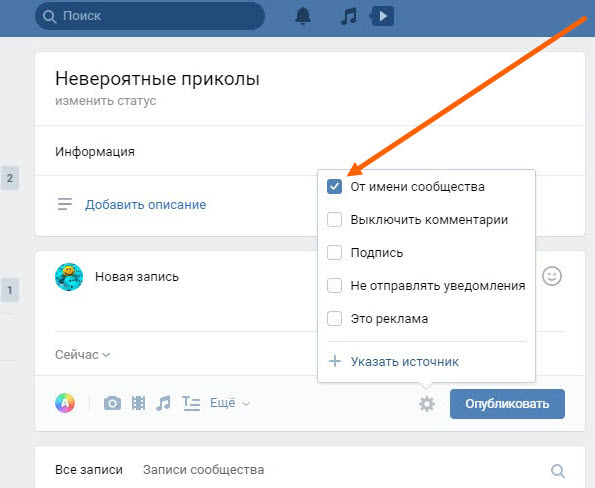Check "Не отправлять уведомления" option
595x488 pixels.
334,286
